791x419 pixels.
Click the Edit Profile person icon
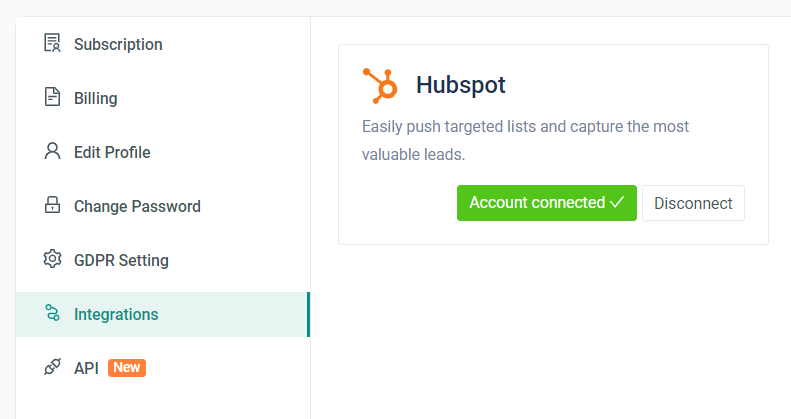tap(52, 152)
